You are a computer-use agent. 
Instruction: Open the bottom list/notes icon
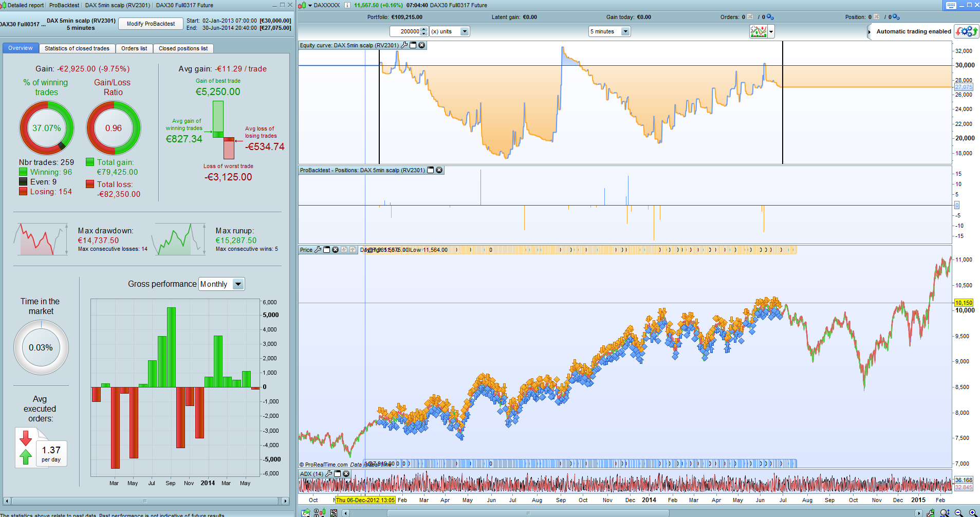334,513
